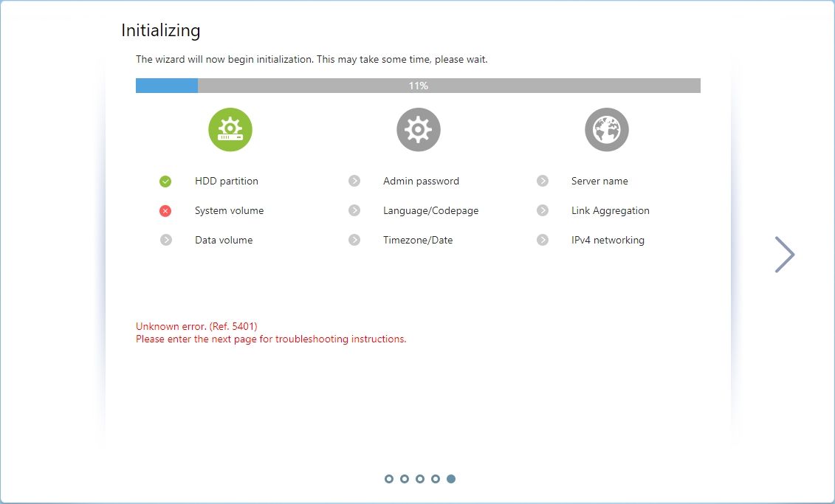
Task: Click the status circle next to Timezone/Date
Action: tap(354, 240)
